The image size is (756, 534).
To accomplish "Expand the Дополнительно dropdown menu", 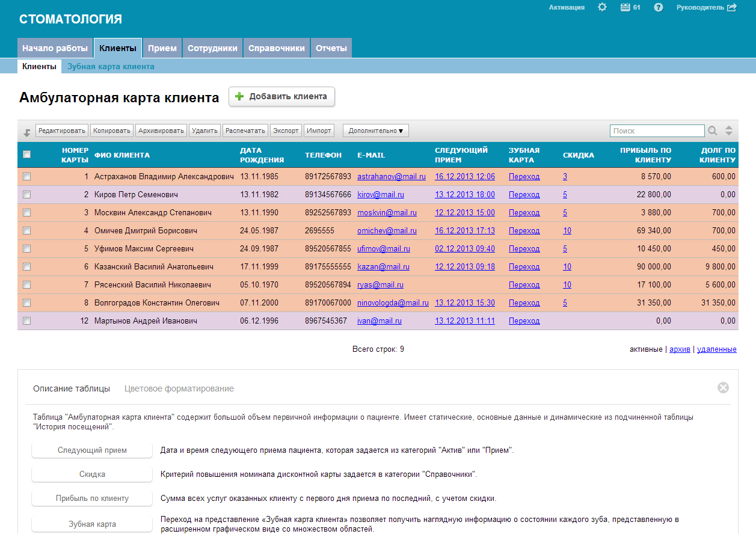I will pyautogui.click(x=376, y=130).
